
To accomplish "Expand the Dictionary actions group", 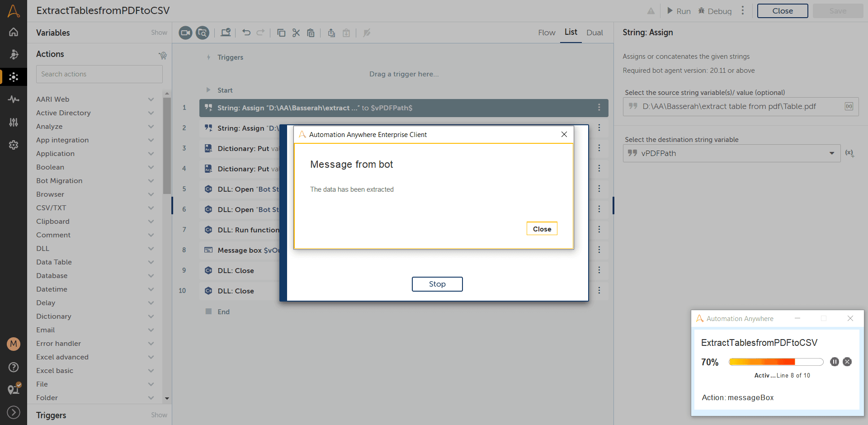I will (151, 316).
